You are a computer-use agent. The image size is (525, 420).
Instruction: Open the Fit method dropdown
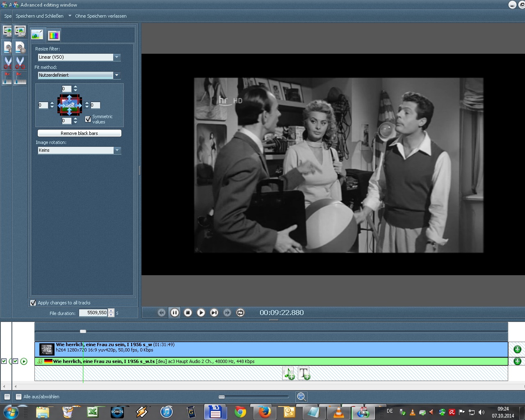tap(79, 75)
